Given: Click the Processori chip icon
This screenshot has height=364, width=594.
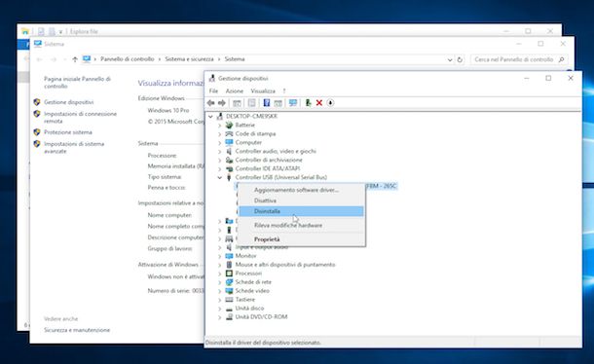Looking at the screenshot, I should coord(229,273).
